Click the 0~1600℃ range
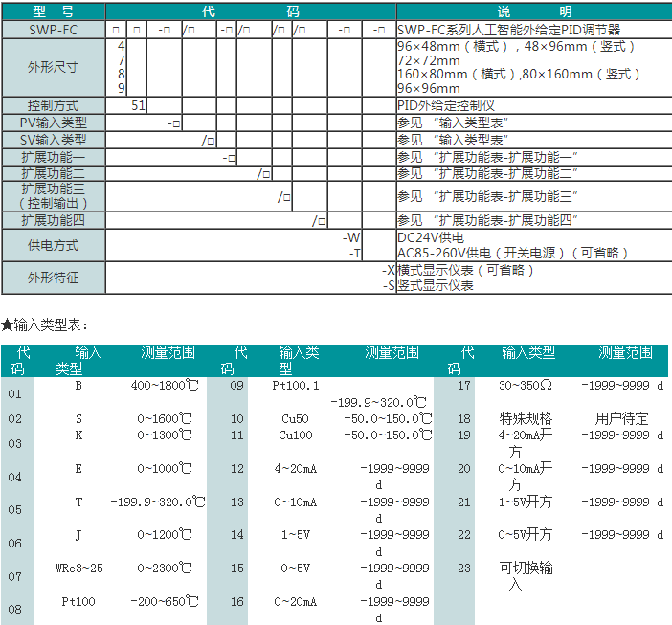 [x=165, y=418]
